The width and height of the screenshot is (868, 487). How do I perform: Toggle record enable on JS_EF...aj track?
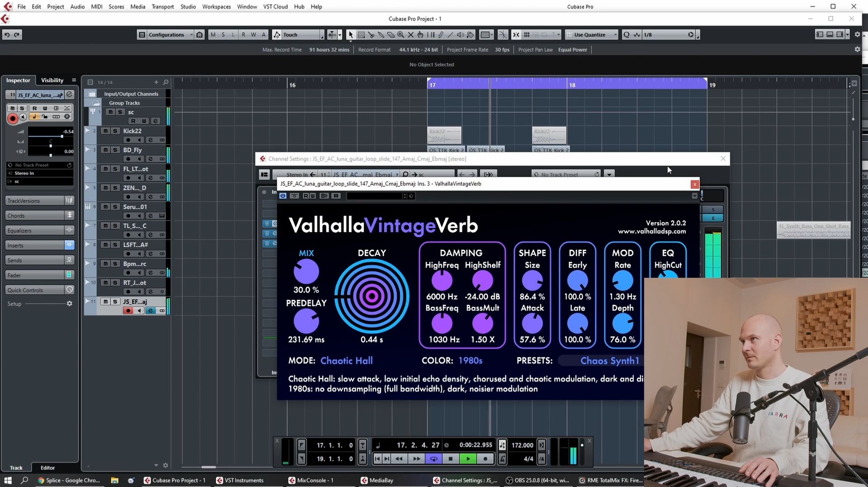(x=128, y=311)
